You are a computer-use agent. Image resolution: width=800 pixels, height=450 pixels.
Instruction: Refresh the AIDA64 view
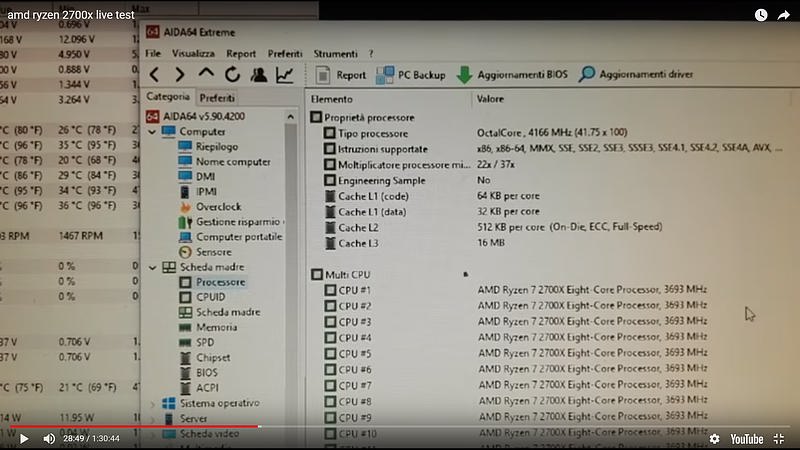(232, 74)
